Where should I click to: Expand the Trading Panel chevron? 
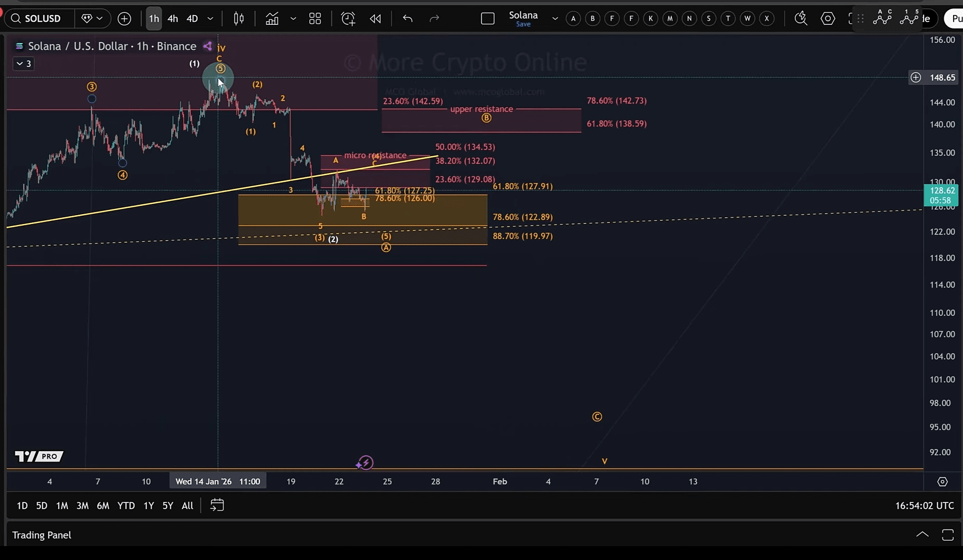[x=923, y=535]
